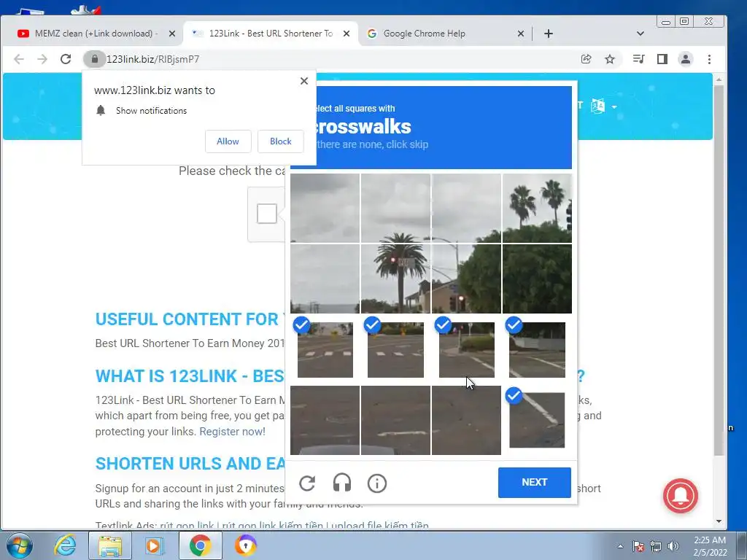The height and width of the screenshot is (560, 747).
Task: Toggle Chrome side panel
Action: (x=662, y=59)
